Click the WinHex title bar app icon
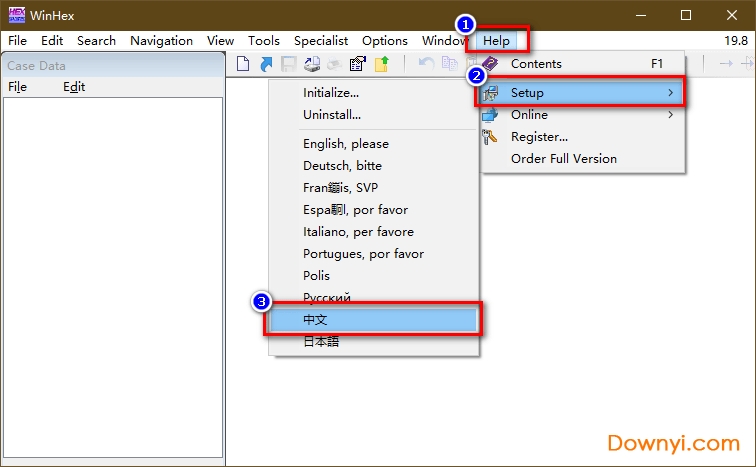Image resolution: width=756 pixels, height=467 pixels. coord(17,15)
